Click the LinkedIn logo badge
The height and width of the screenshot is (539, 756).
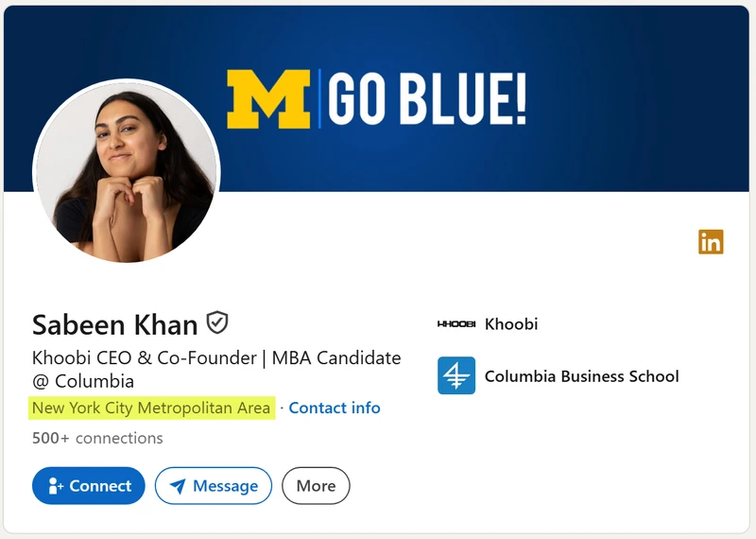[711, 242]
